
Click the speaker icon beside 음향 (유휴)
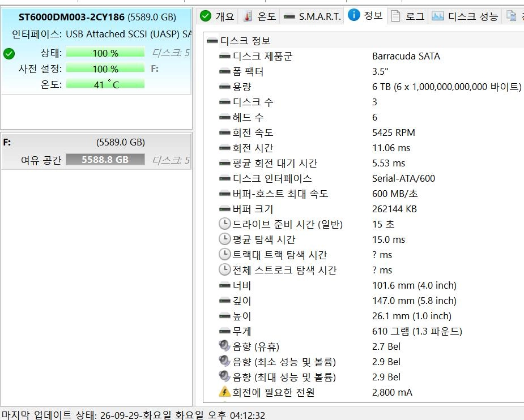[x=224, y=345]
